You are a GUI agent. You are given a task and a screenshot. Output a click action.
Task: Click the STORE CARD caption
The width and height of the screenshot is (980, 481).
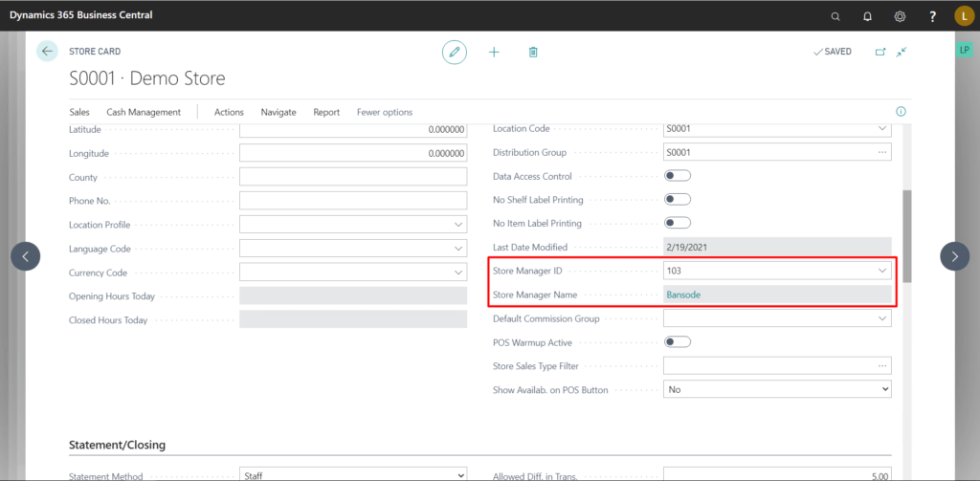pos(95,52)
